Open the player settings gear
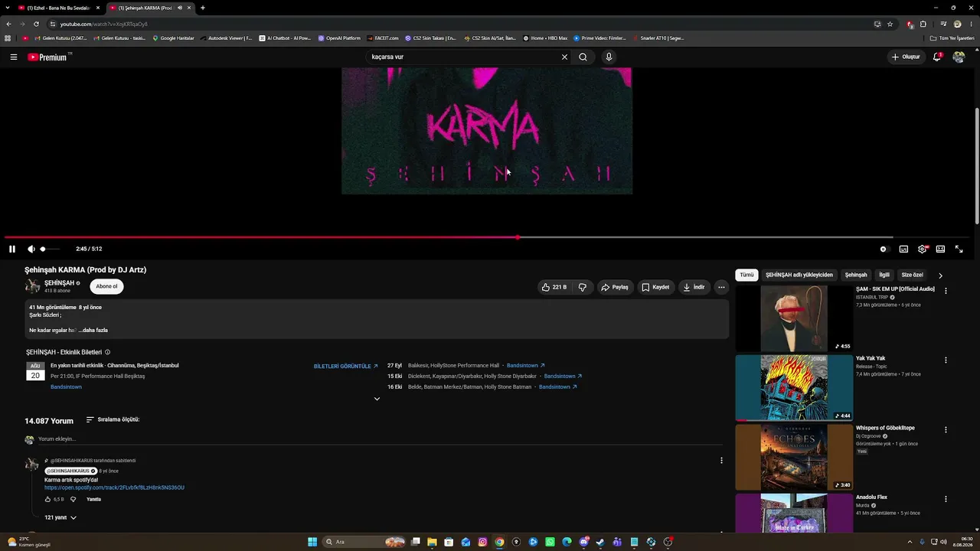 pyautogui.click(x=923, y=249)
